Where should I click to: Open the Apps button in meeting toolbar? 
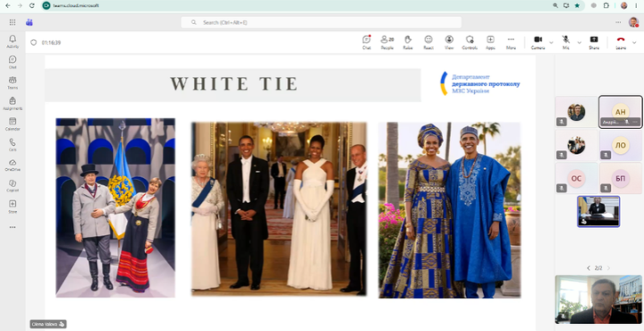(490, 42)
